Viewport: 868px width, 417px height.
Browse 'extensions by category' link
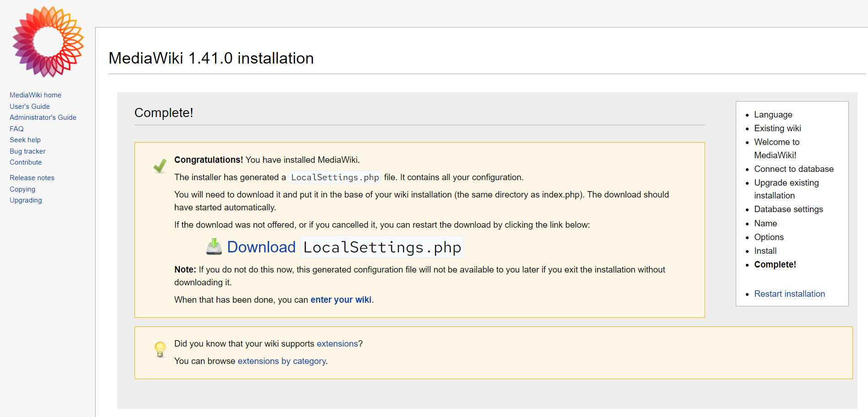(x=281, y=361)
